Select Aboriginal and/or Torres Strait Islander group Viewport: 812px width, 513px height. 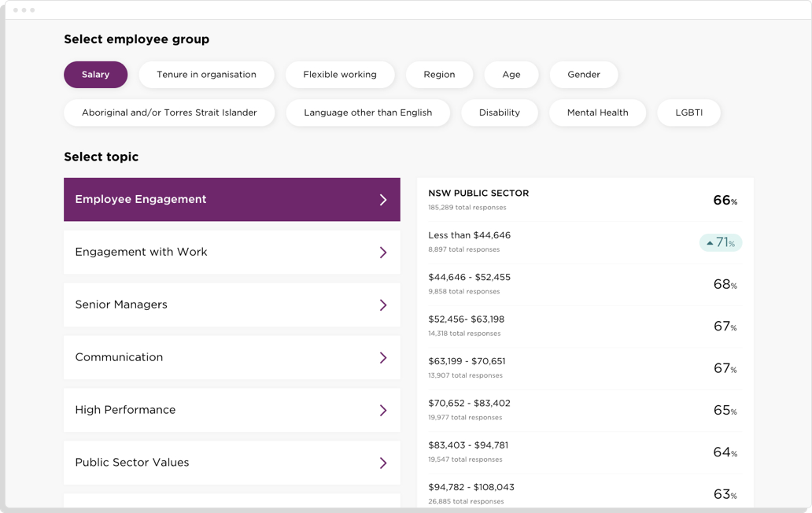[169, 113]
